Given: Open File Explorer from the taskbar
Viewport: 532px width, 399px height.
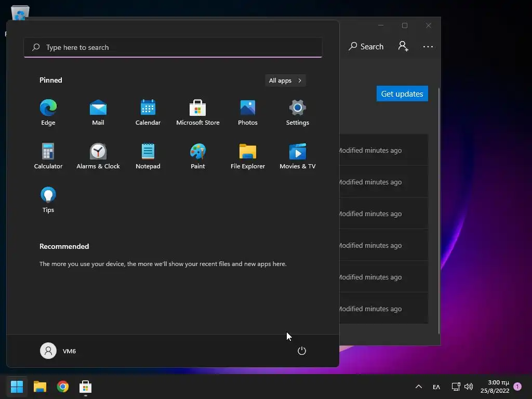Looking at the screenshot, I should pos(39,387).
